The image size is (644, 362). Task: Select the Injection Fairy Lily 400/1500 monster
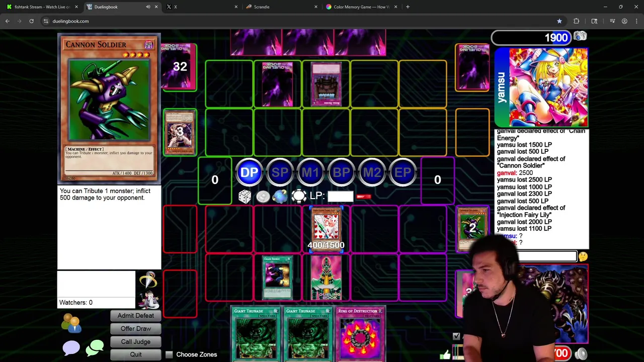pyautogui.click(x=326, y=230)
